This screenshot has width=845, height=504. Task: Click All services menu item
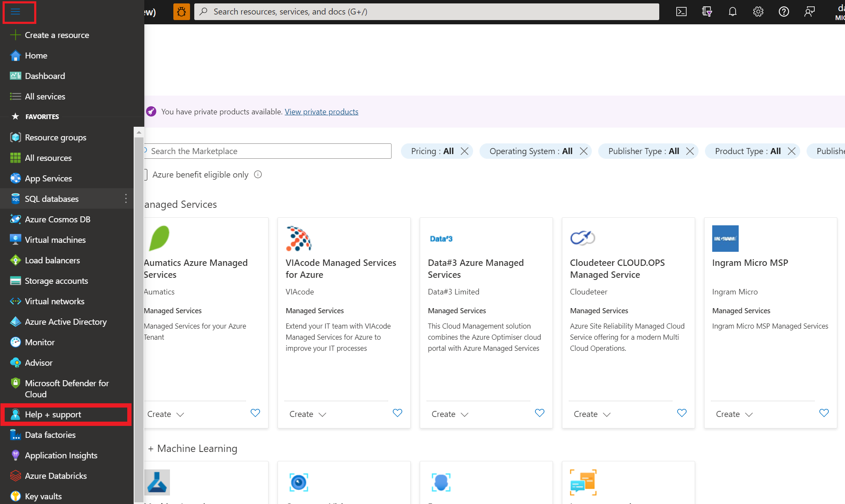click(x=45, y=96)
